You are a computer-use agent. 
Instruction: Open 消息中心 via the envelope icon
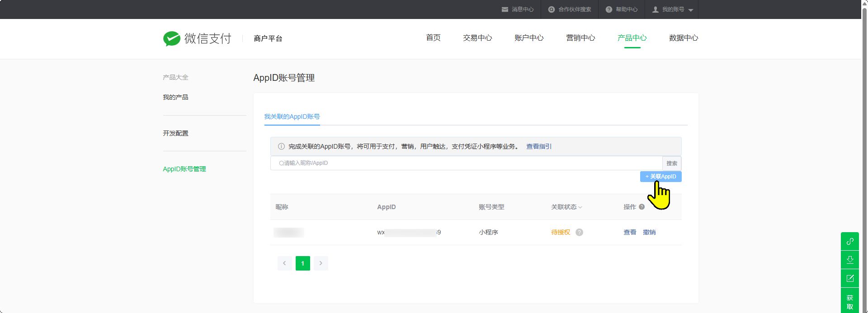[505, 9]
